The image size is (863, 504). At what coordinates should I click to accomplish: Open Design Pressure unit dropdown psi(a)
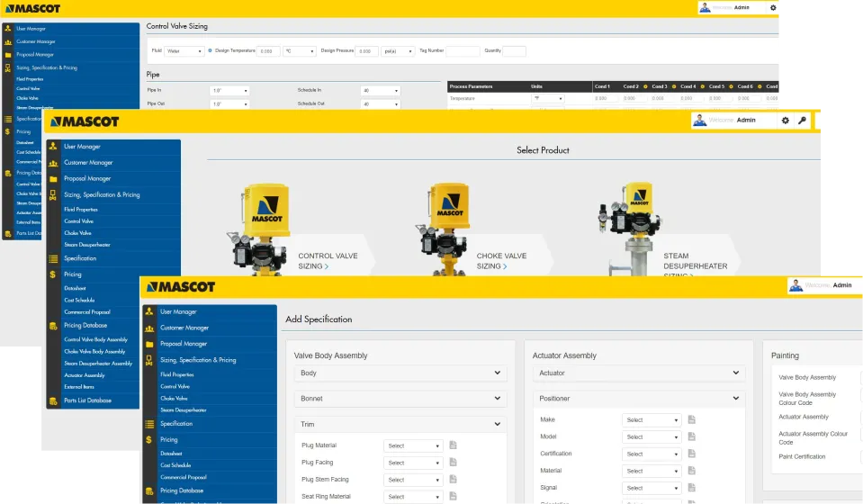pyautogui.click(x=398, y=50)
